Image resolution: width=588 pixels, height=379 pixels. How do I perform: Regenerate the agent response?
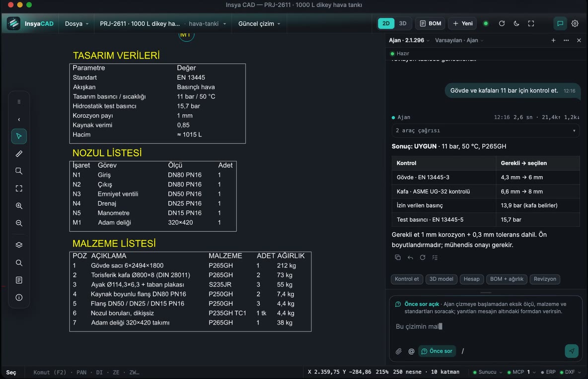click(x=423, y=257)
